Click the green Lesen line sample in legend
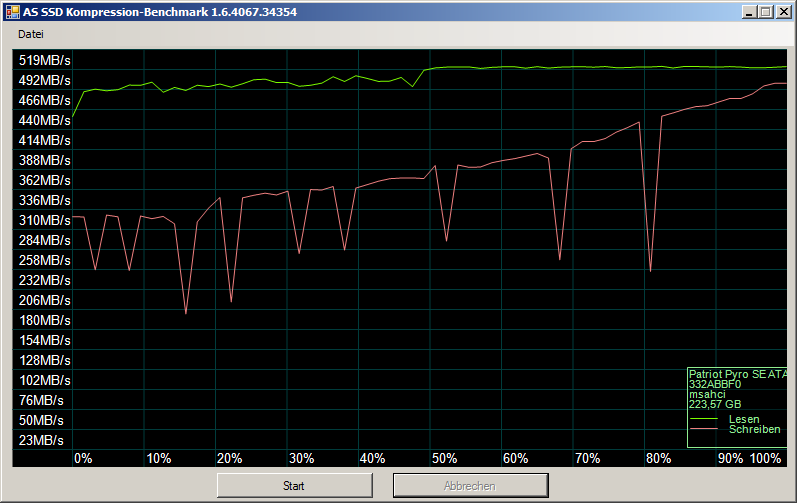 click(x=703, y=419)
